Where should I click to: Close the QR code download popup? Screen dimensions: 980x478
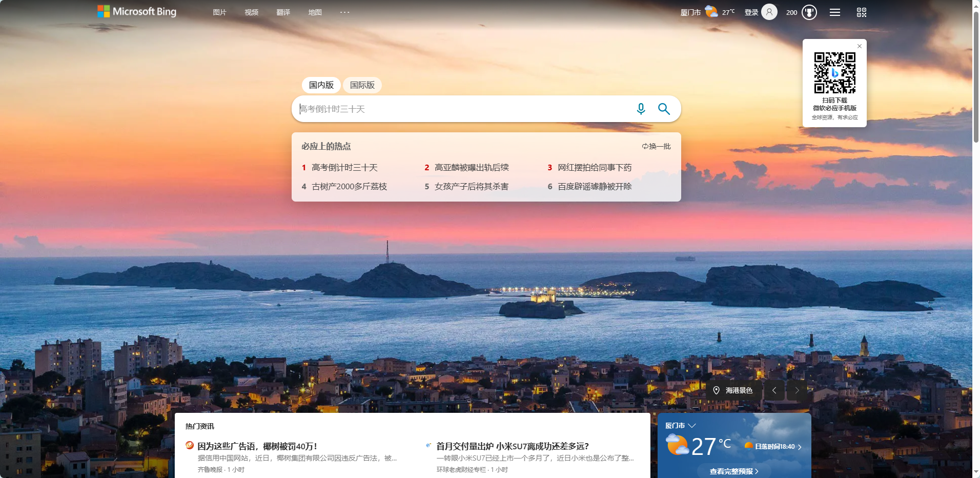(x=860, y=46)
